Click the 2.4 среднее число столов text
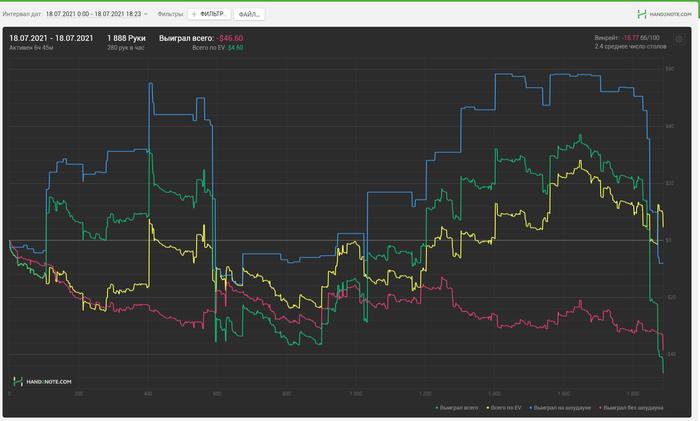Image resolution: width=700 pixels, height=421 pixels. click(x=630, y=46)
